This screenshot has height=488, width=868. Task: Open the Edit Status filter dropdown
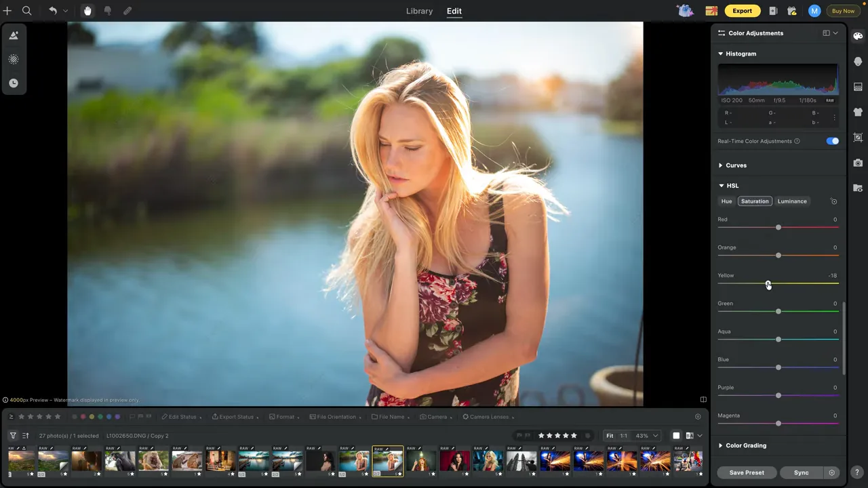tap(181, 417)
